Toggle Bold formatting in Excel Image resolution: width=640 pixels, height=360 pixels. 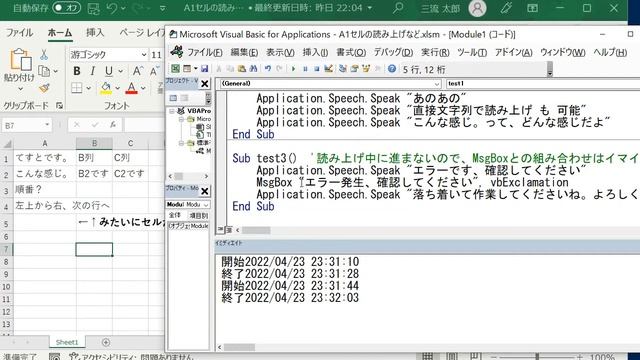pos(77,71)
